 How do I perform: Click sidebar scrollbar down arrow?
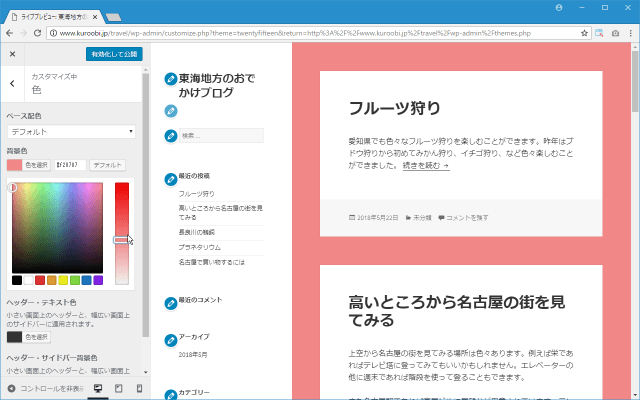point(146,372)
